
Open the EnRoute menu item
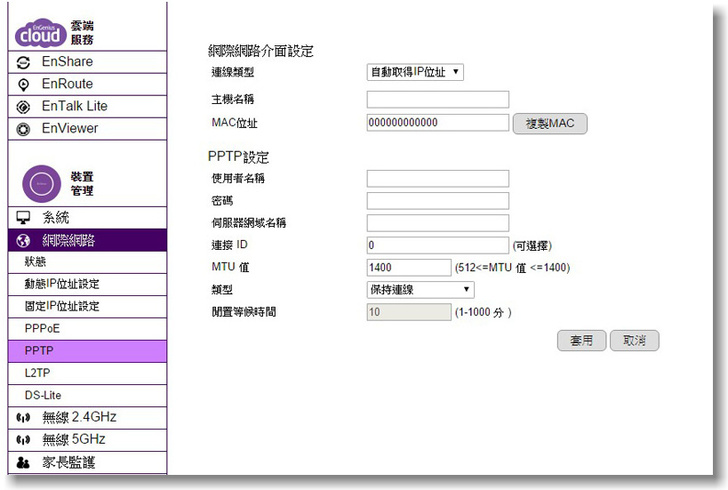point(87,84)
